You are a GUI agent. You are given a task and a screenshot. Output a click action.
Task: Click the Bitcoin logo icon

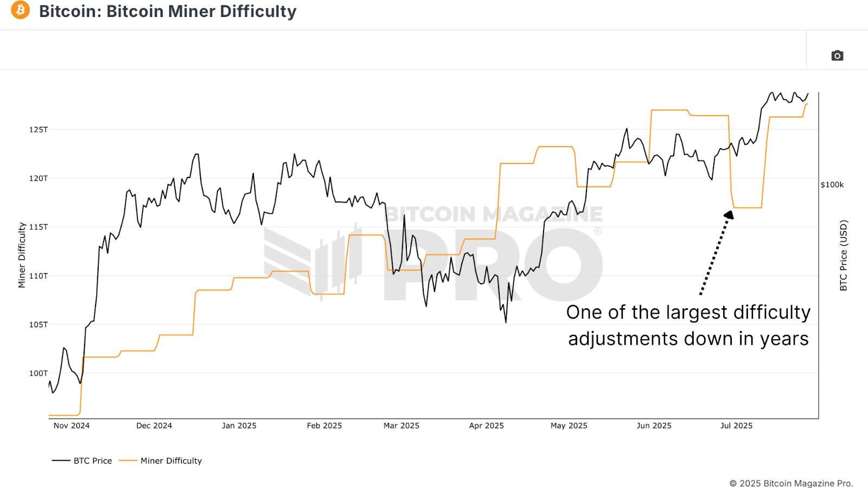point(20,11)
